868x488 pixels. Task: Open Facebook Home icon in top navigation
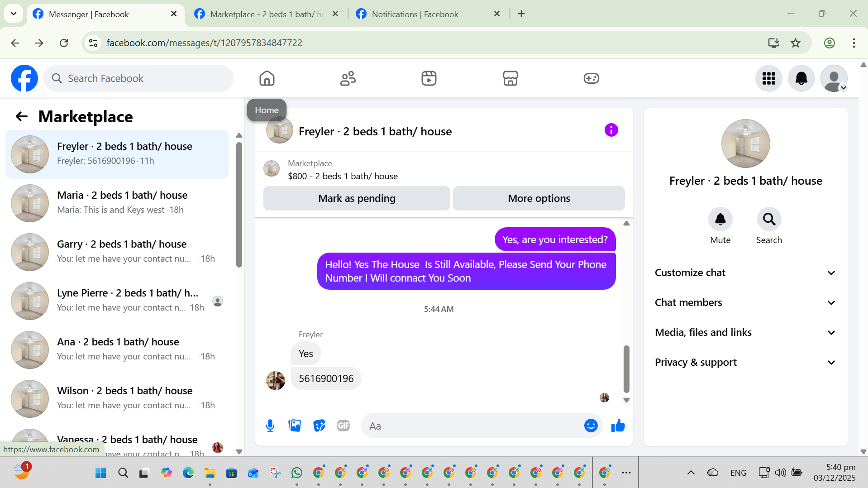pos(267,78)
